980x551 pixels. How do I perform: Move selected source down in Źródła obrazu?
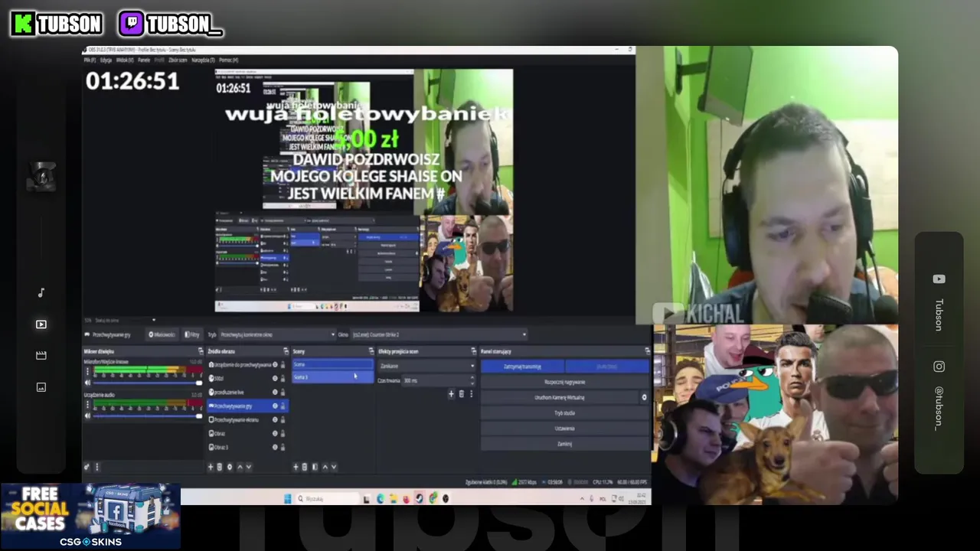point(248,467)
